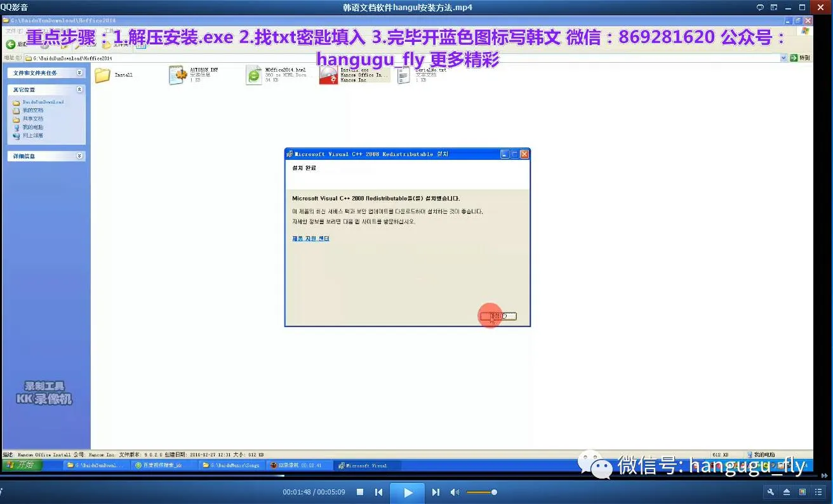Expand the address bar dropdown arrow
Viewport: 833px width, 504px height.
(783, 58)
